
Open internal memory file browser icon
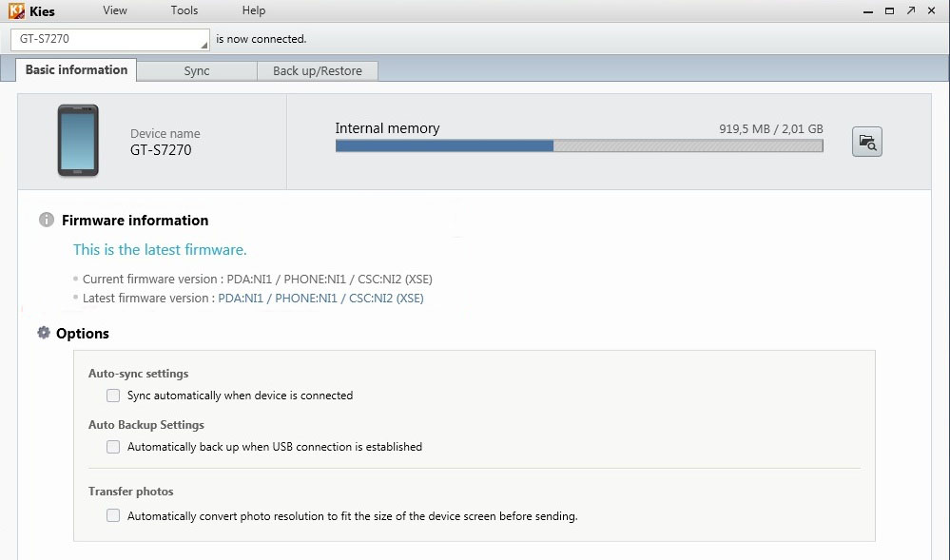tap(866, 142)
